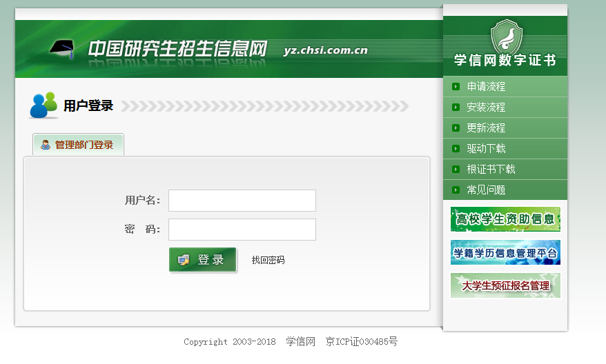The image size is (606, 364).
Task: Click the arrow bullet beside 申请流程
Action: point(456,86)
